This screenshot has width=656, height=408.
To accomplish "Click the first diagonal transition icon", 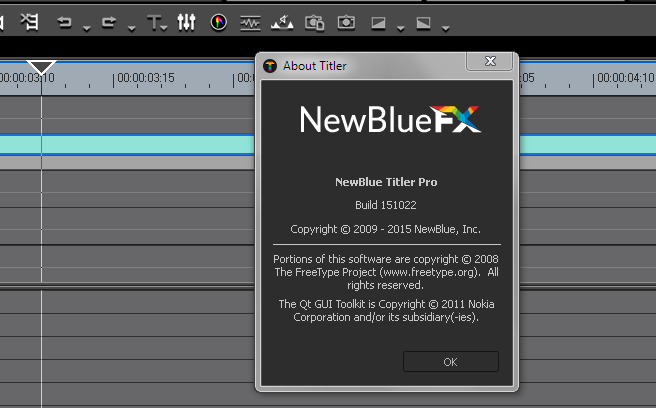I will (x=378, y=21).
